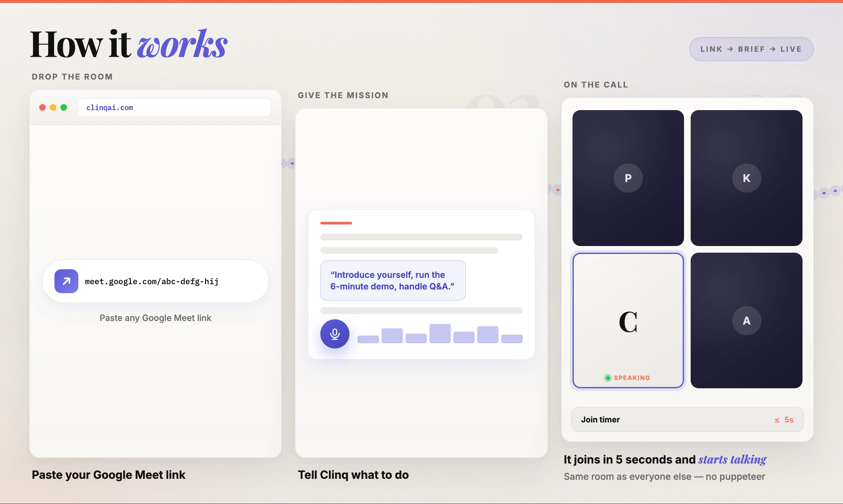Click the 'Introduce yourself' mission quote box
The height and width of the screenshot is (504, 843).
393,281
